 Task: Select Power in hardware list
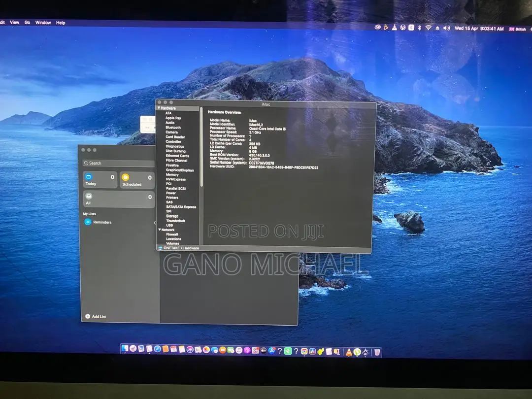[x=170, y=193]
